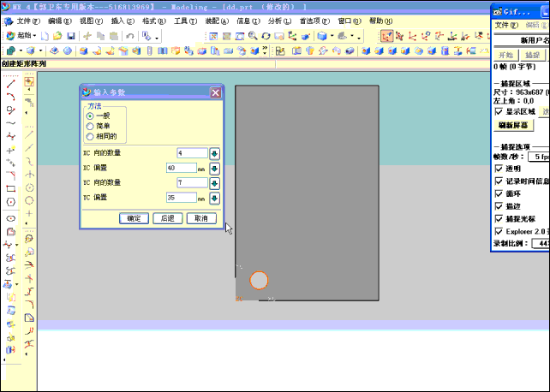This screenshot has width=550, height=392.
Task: Click the Cut scissors icon
Action: [x=87, y=36]
